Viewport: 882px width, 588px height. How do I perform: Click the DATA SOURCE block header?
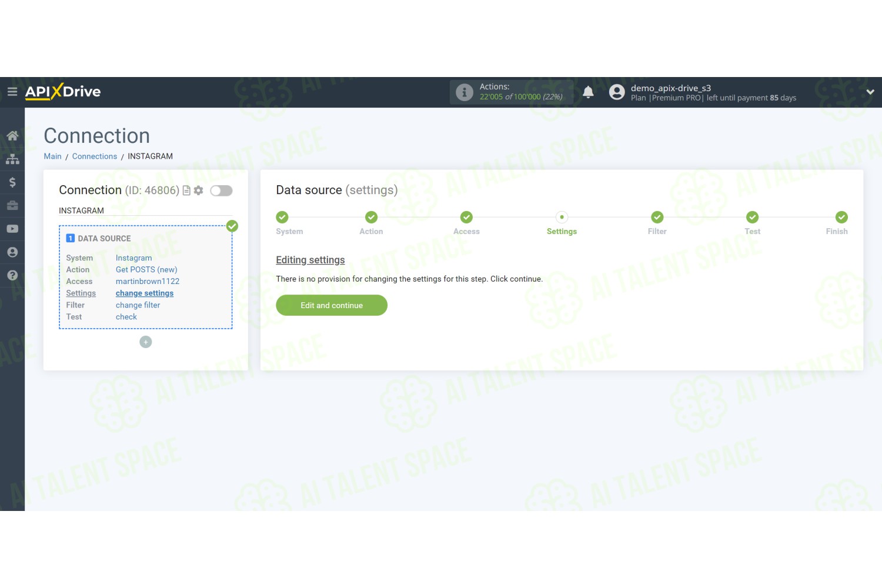click(99, 239)
